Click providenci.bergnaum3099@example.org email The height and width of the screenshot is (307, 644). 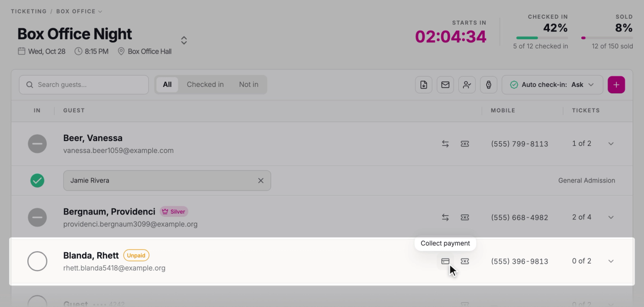pyautogui.click(x=130, y=224)
